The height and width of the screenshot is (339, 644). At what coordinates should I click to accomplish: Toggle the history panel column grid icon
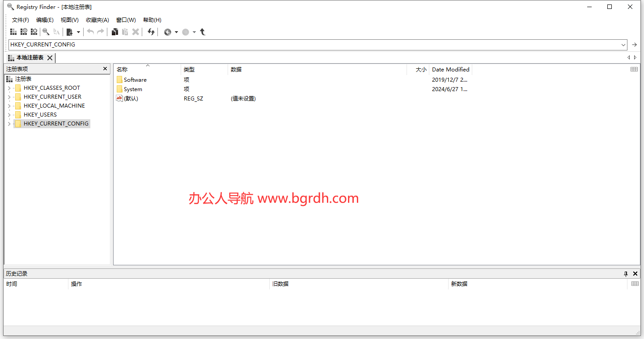coord(634,284)
